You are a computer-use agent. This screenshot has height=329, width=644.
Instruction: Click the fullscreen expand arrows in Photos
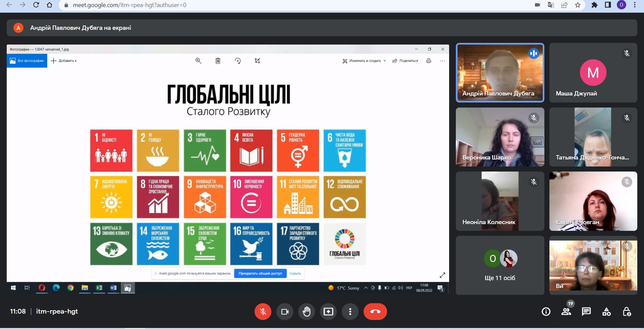[442, 275]
